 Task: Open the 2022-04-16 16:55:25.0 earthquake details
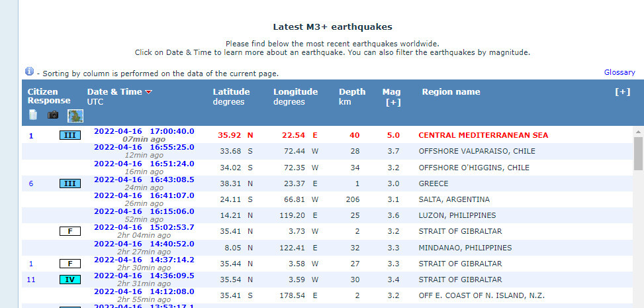(144, 147)
